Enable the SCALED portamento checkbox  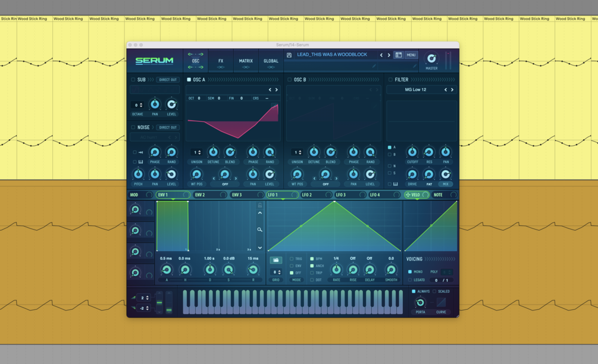(x=434, y=291)
